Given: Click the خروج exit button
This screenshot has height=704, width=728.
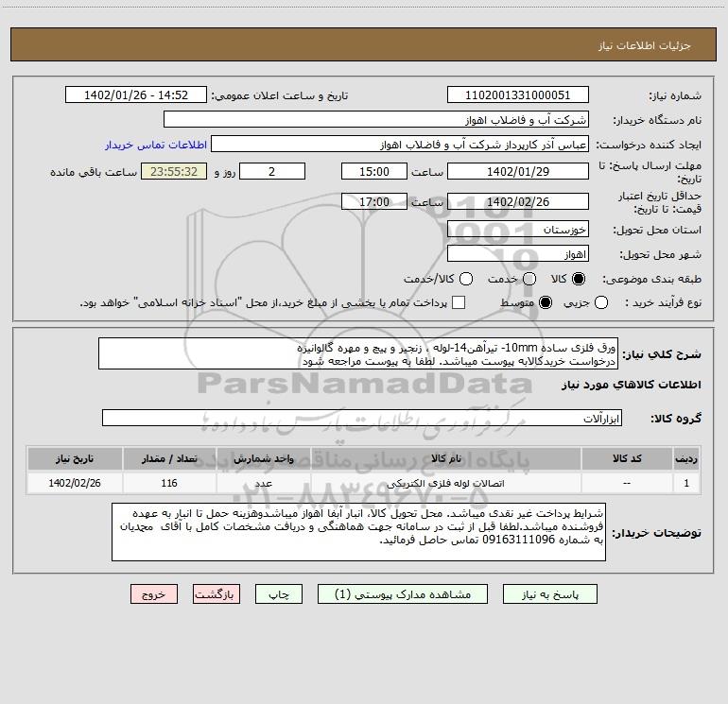Looking at the screenshot, I should (154, 594).
